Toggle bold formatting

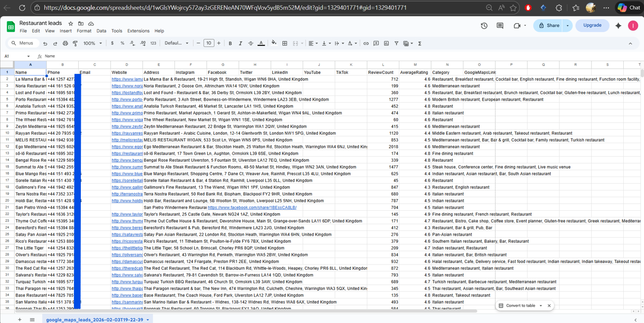click(230, 43)
